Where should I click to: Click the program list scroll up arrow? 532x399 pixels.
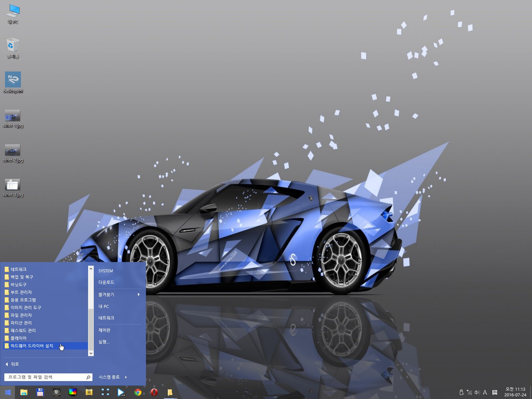pos(91,268)
